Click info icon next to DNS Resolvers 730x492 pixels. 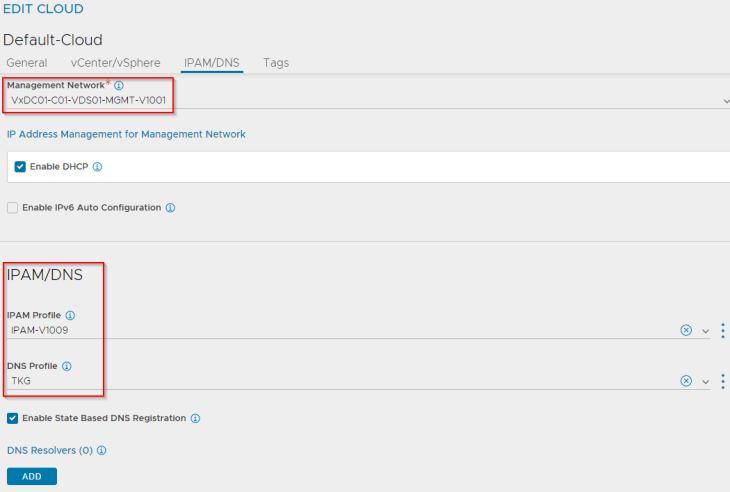click(101, 450)
